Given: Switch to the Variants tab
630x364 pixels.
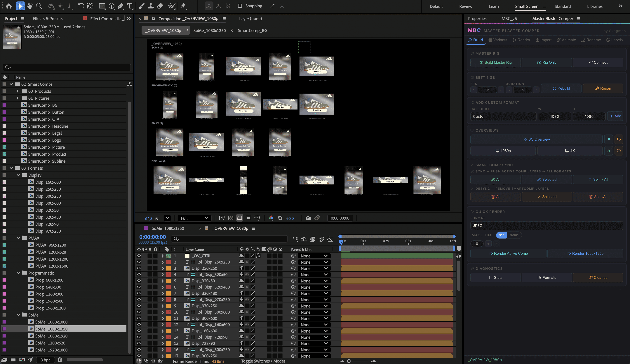Looking at the screenshot, I should pos(498,40).
